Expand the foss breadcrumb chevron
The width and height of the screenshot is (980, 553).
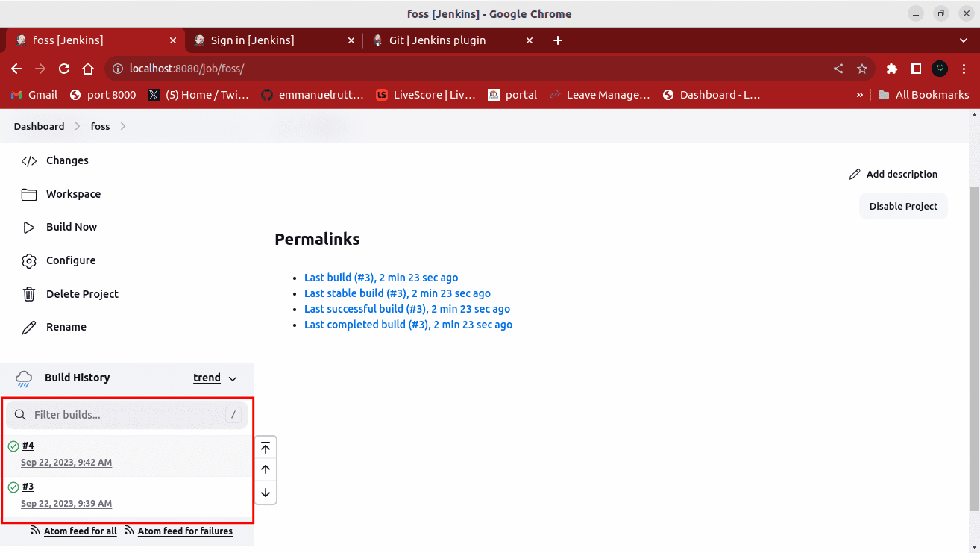(x=123, y=126)
